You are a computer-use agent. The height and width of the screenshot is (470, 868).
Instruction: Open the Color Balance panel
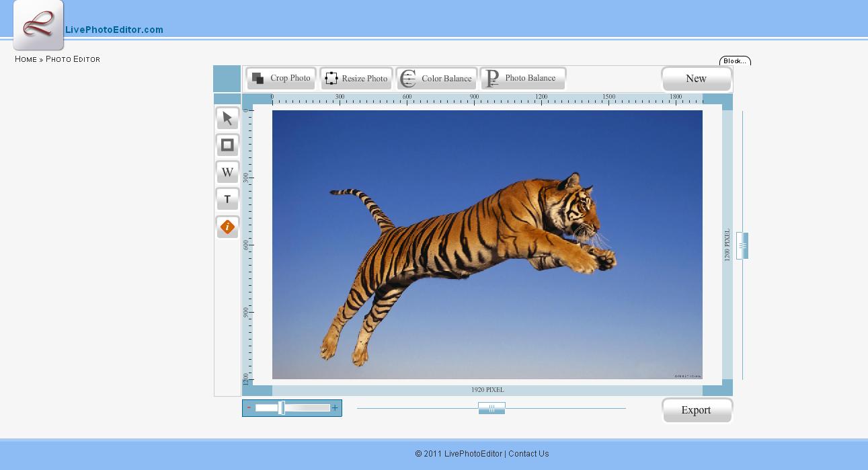tap(444, 78)
